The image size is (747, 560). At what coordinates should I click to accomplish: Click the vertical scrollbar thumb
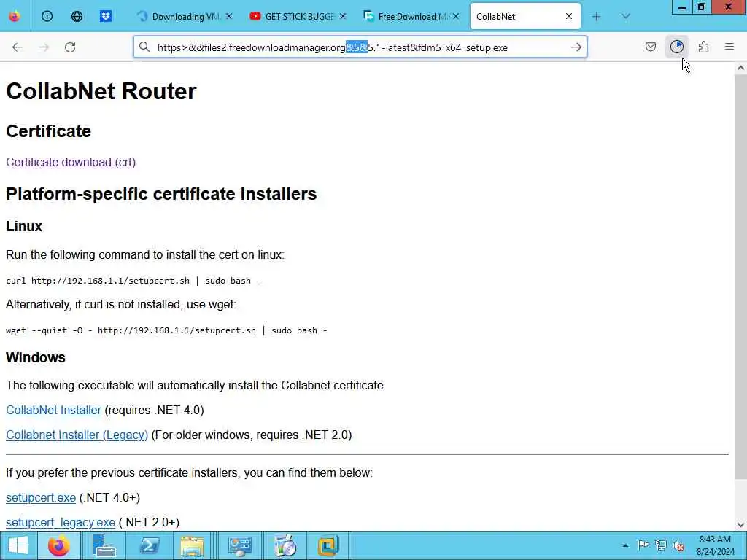740,276
